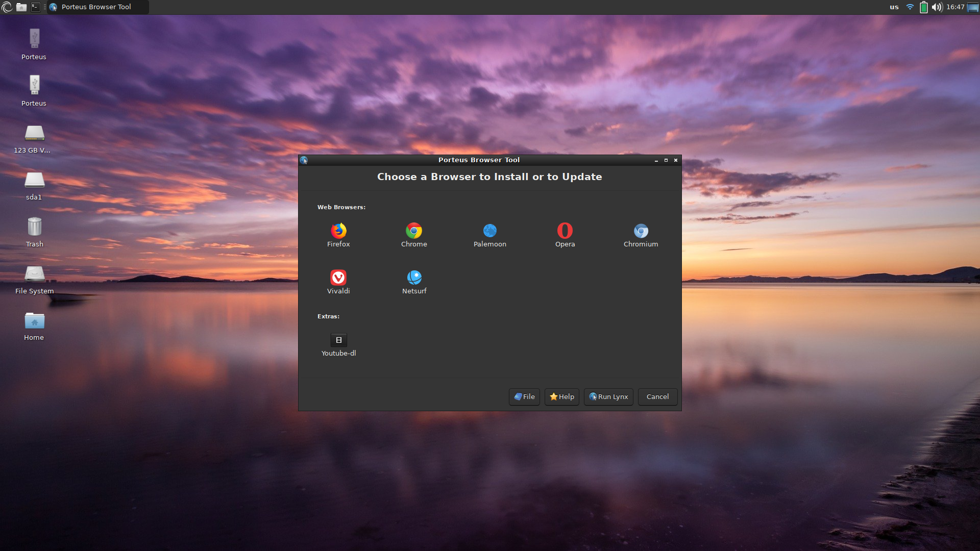Select the Trash desktop icon

click(34, 233)
